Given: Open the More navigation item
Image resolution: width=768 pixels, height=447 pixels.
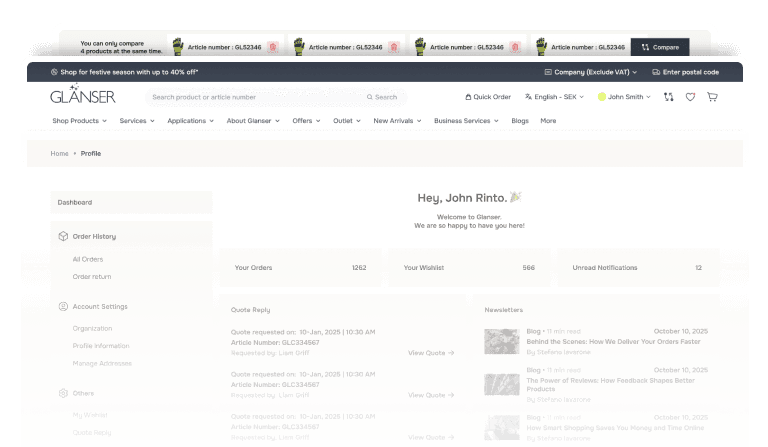Looking at the screenshot, I should [x=548, y=120].
